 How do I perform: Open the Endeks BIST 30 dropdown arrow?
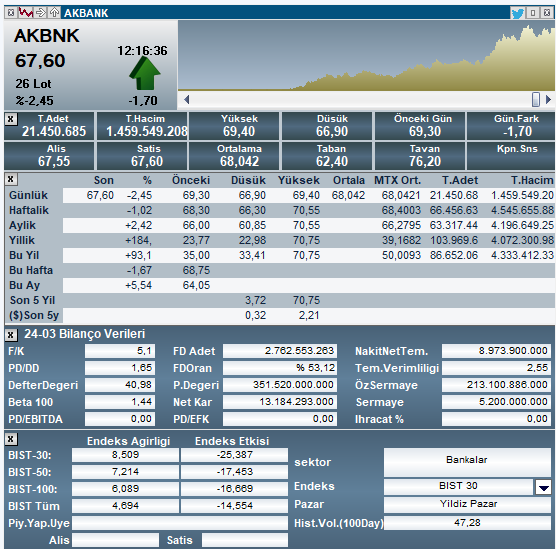tap(544, 487)
